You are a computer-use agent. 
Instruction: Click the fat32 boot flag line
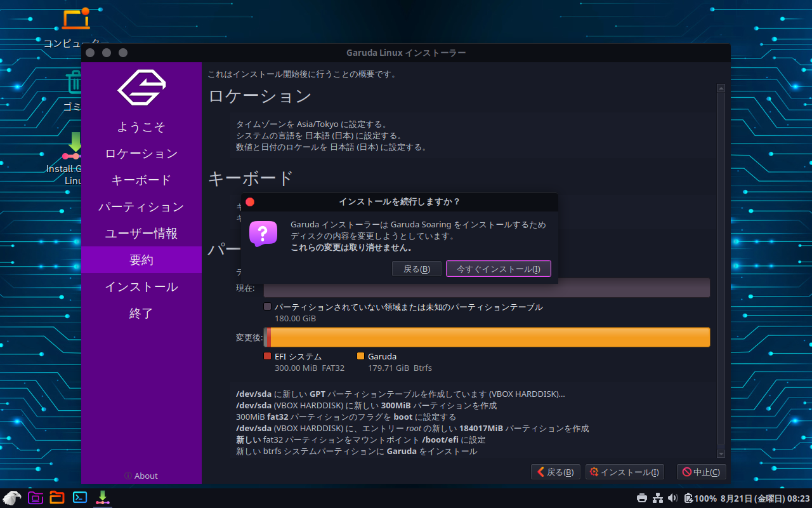(346, 417)
